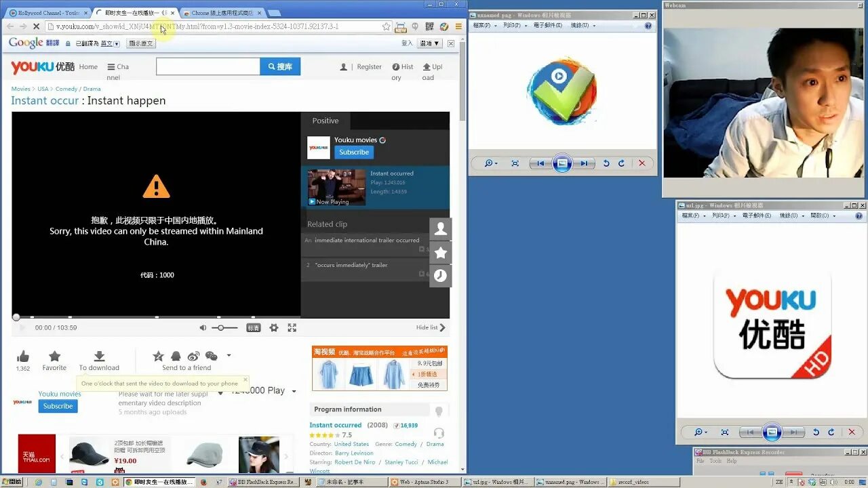This screenshot has width=868, height=488.
Task: Click Subscribe below the video
Action: coord(58,406)
